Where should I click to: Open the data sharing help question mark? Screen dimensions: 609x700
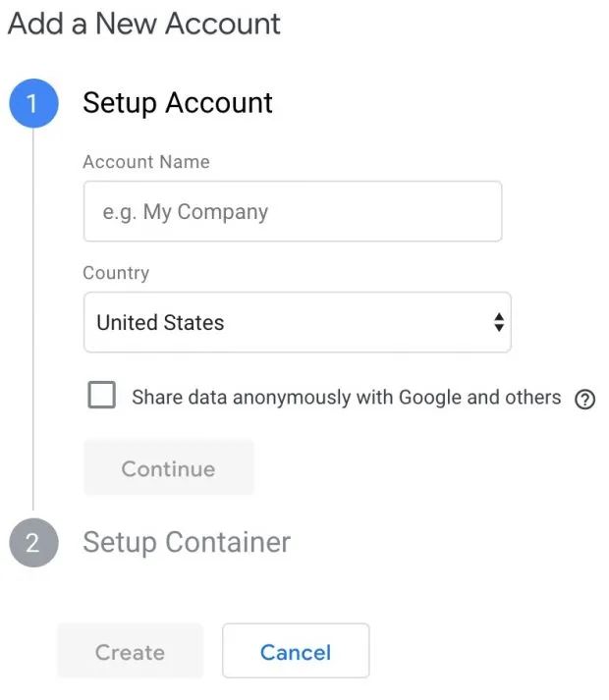[585, 399]
